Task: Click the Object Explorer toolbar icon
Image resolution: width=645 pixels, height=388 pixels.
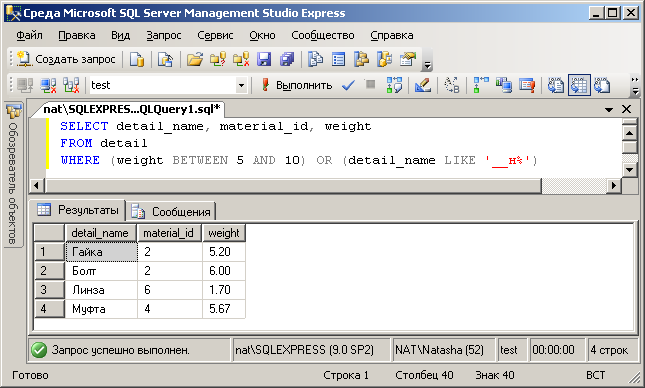Action: coord(362,59)
